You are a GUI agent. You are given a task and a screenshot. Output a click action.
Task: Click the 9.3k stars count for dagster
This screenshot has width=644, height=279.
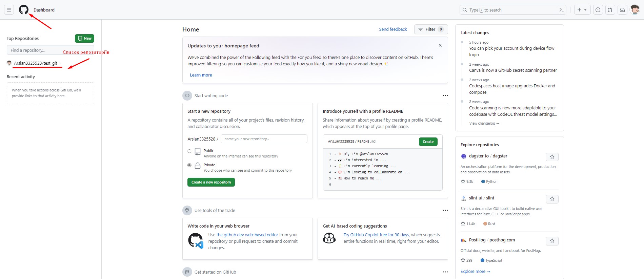pyautogui.click(x=467, y=181)
